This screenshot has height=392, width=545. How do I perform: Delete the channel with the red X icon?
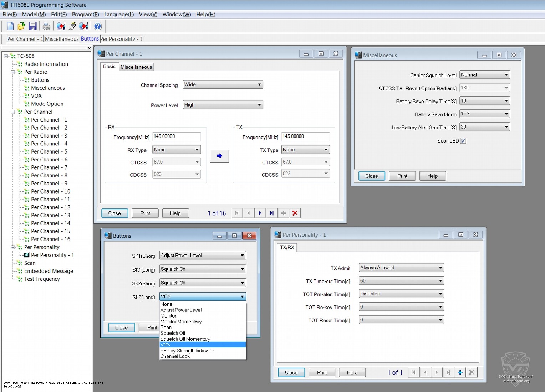pyautogui.click(x=295, y=213)
